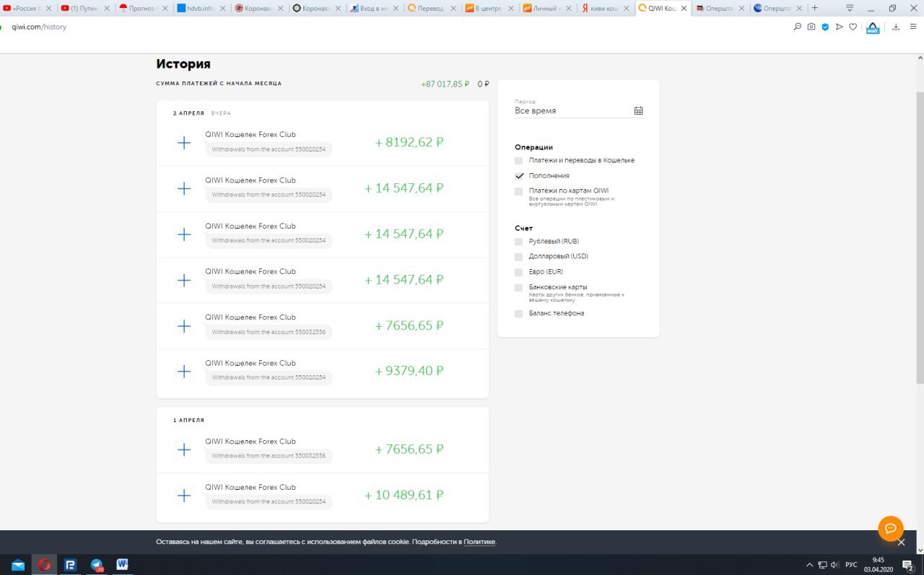This screenshot has width=924, height=575.
Task: Open the volume icon in system tray
Action: point(834,565)
